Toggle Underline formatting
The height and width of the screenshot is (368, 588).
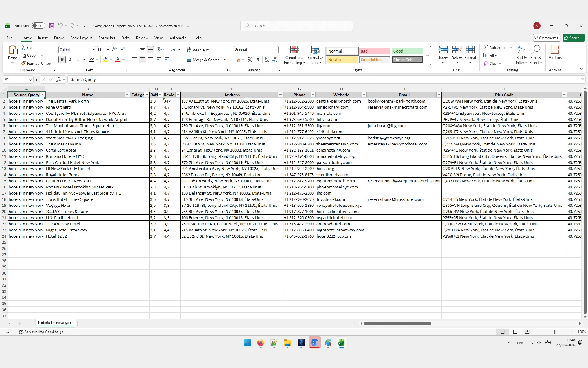[x=78, y=60]
